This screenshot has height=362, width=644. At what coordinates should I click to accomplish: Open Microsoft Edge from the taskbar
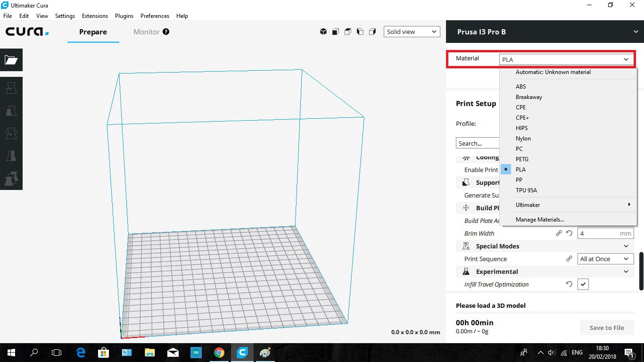[81, 352]
